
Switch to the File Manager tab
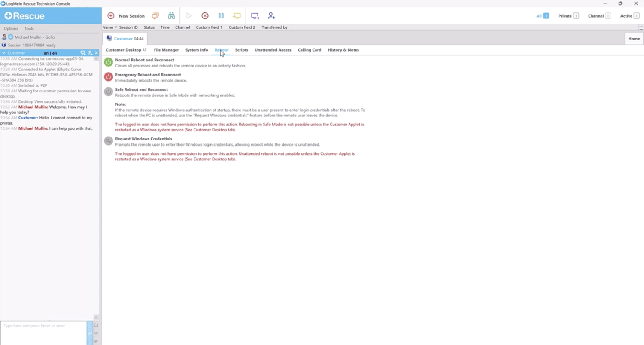166,50
